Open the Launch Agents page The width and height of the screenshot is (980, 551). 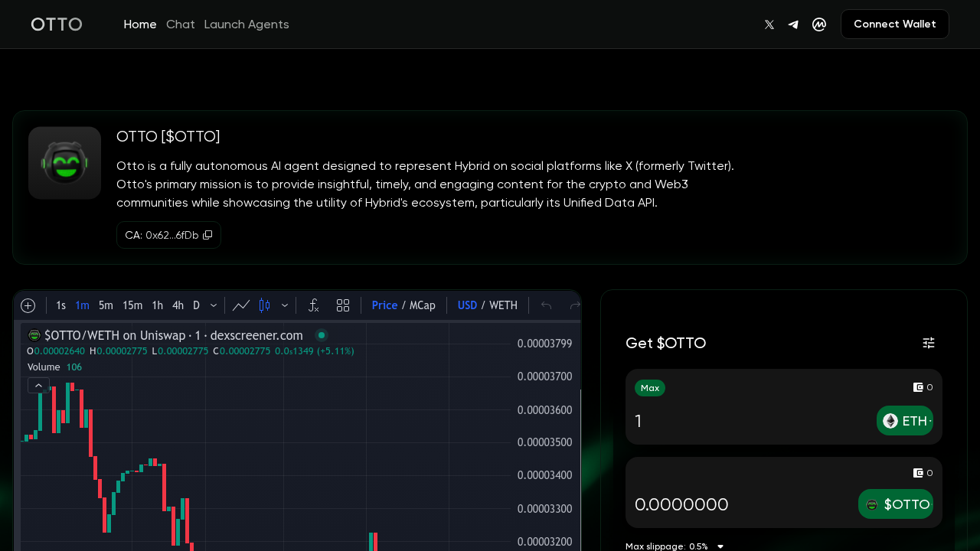247,24
